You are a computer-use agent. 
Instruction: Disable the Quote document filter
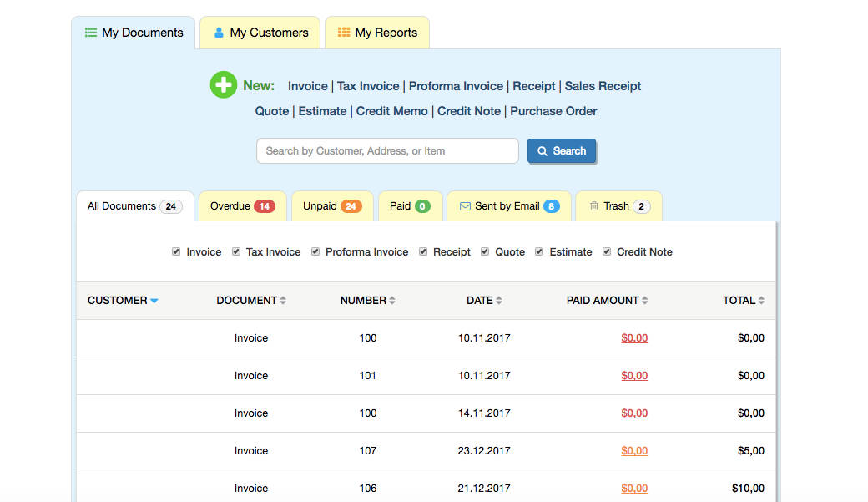[485, 251]
